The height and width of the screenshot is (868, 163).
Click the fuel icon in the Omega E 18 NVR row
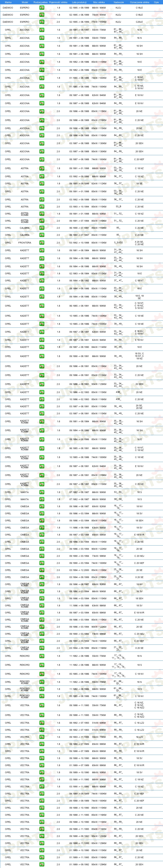point(41,535)
